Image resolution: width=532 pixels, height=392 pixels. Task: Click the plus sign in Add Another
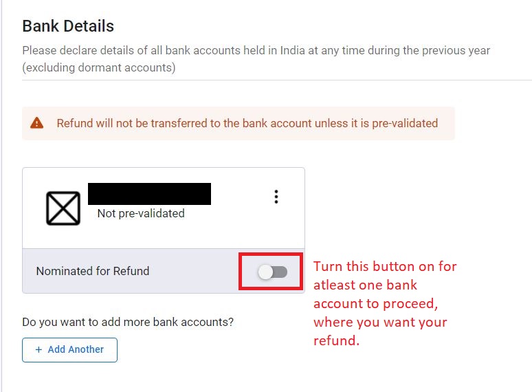click(x=38, y=349)
